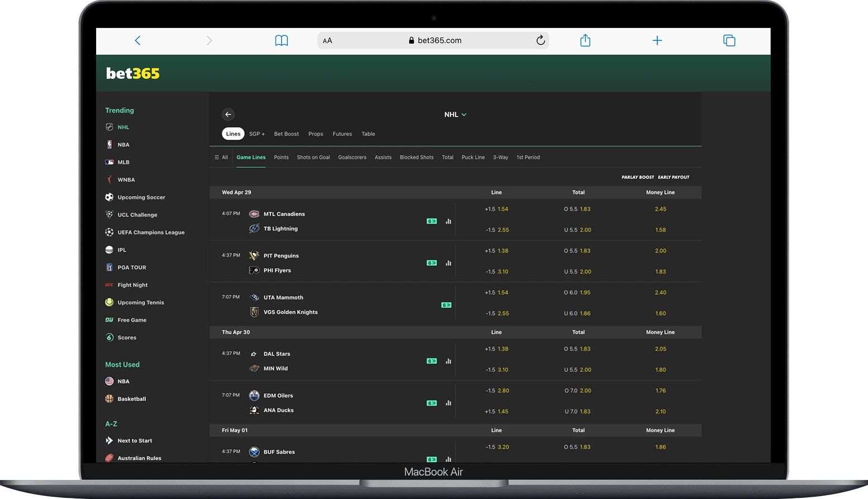
Task: Open Basketball under Most Used
Action: [132, 399]
